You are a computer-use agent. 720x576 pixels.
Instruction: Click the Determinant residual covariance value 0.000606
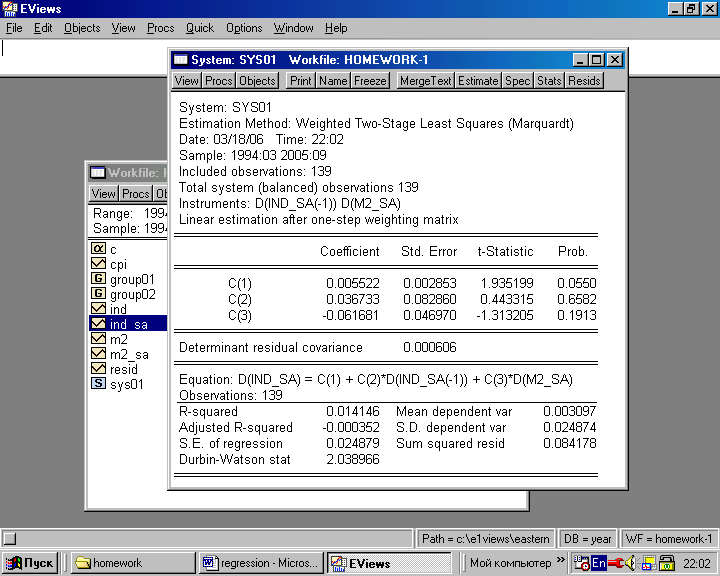[430, 347]
